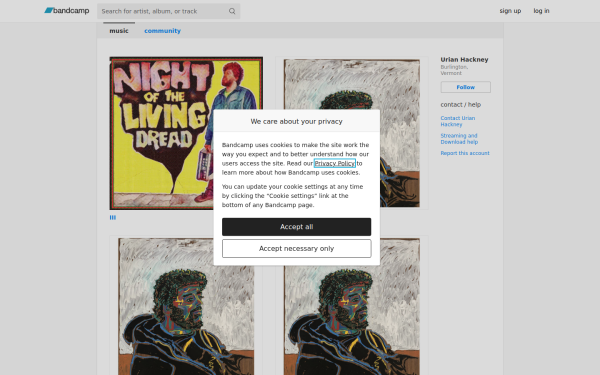
Task: Click the Urian Hackney artist name
Action: point(464,59)
